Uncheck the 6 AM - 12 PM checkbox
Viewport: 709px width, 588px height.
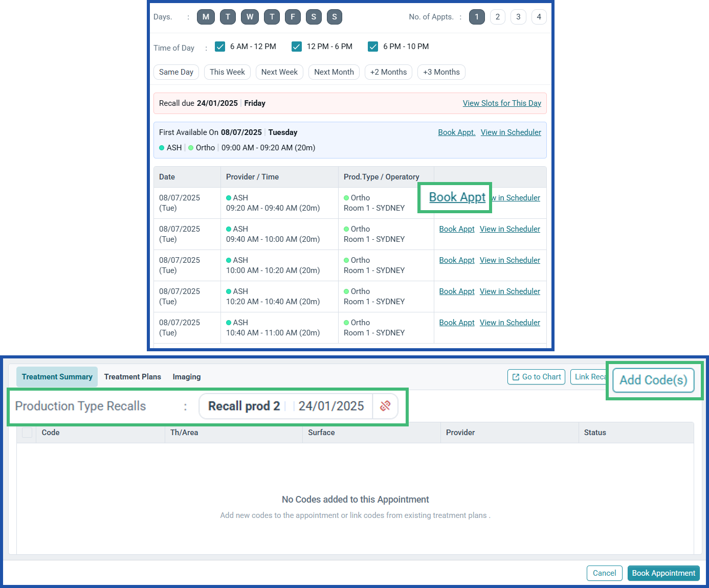coord(220,47)
